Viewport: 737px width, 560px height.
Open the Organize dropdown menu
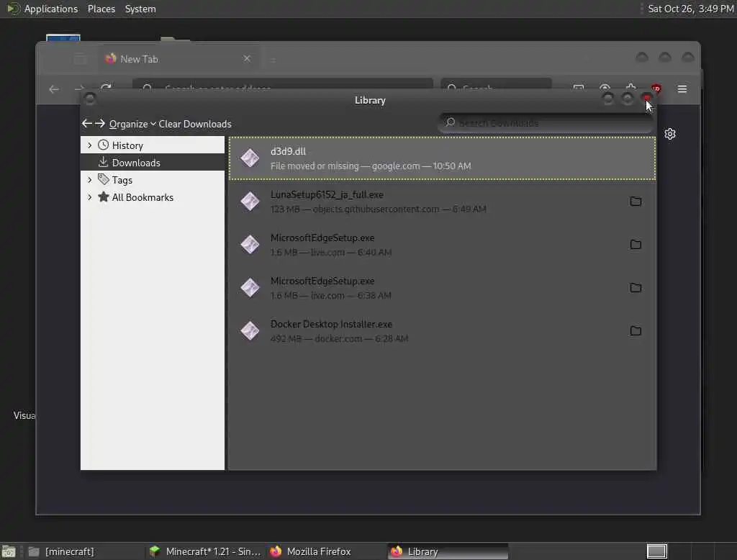[x=132, y=124]
